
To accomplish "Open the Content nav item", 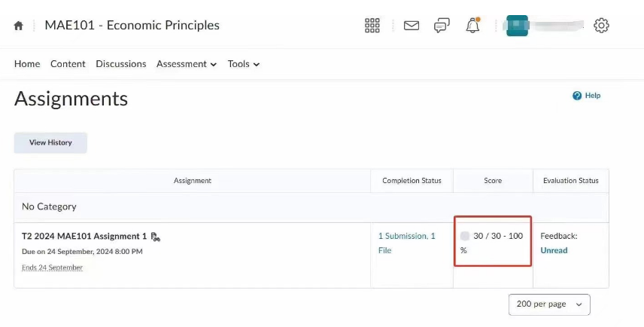I will tap(68, 64).
